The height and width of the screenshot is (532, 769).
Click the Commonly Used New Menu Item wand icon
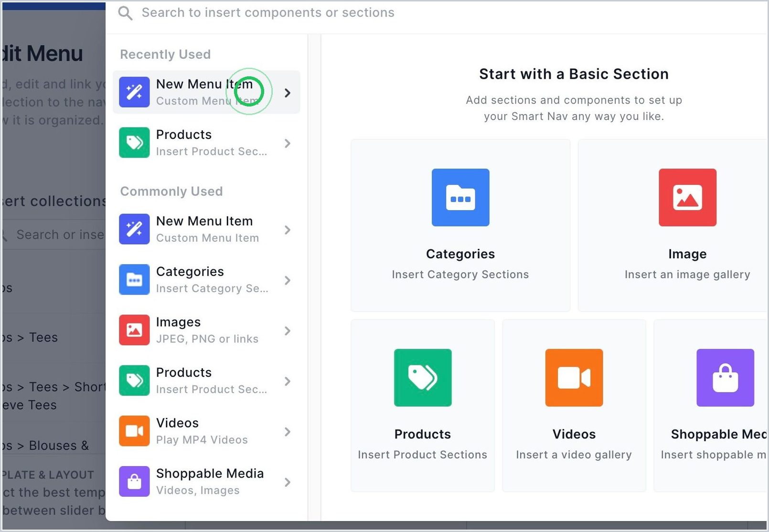[x=134, y=229]
